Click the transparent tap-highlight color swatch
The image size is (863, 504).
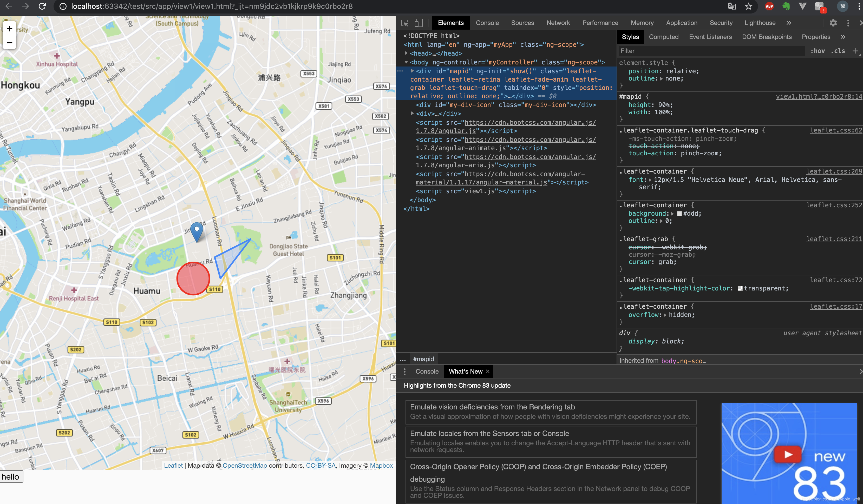740,288
